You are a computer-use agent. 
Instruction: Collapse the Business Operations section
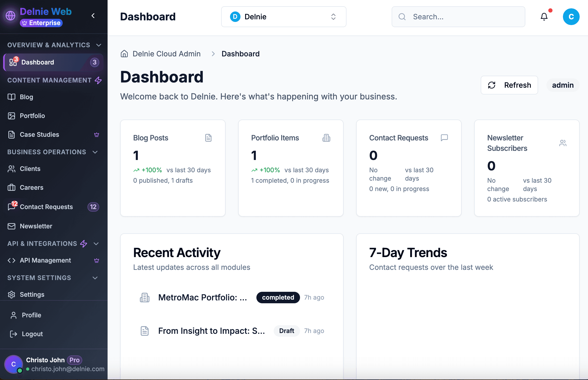(95, 152)
